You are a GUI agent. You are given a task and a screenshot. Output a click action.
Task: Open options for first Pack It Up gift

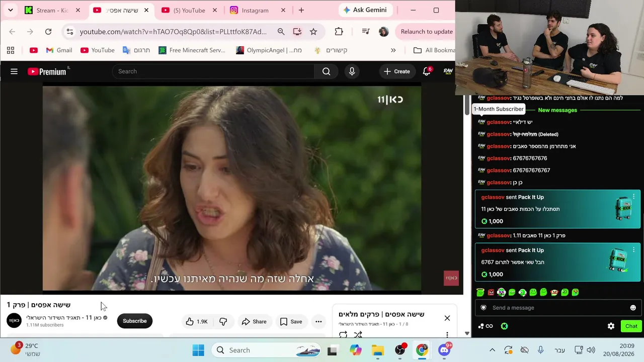[633, 196]
